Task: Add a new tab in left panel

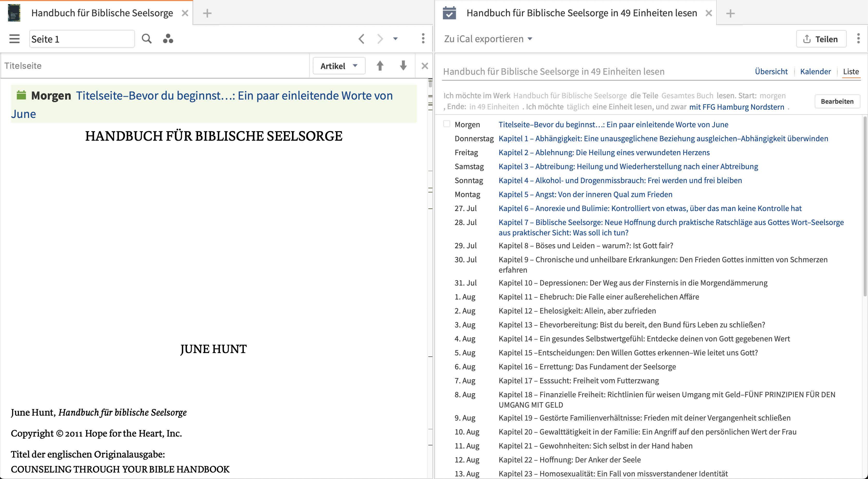Action: pos(207,13)
